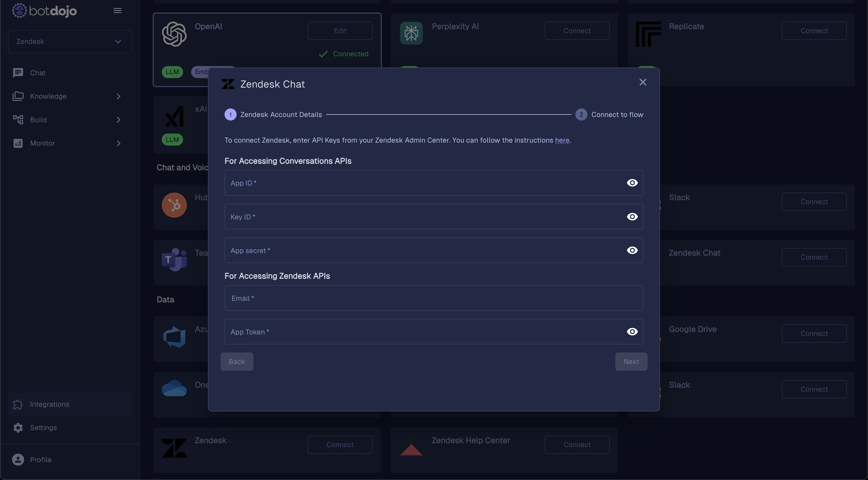Click the Zendesk logo on bottom card
This screenshot has width=868, height=480.
click(x=174, y=448)
